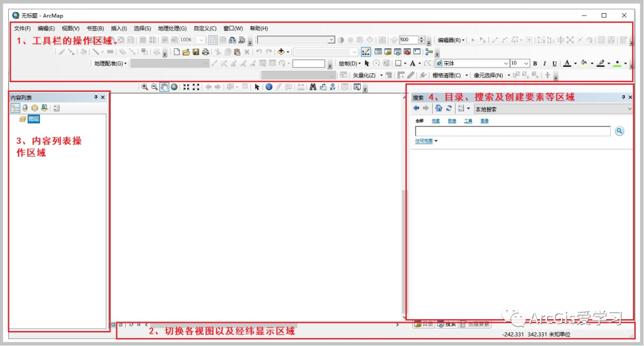Screen dimensions: 644x346
Task: Open the 本地搜索 dropdown
Action: (628, 108)
